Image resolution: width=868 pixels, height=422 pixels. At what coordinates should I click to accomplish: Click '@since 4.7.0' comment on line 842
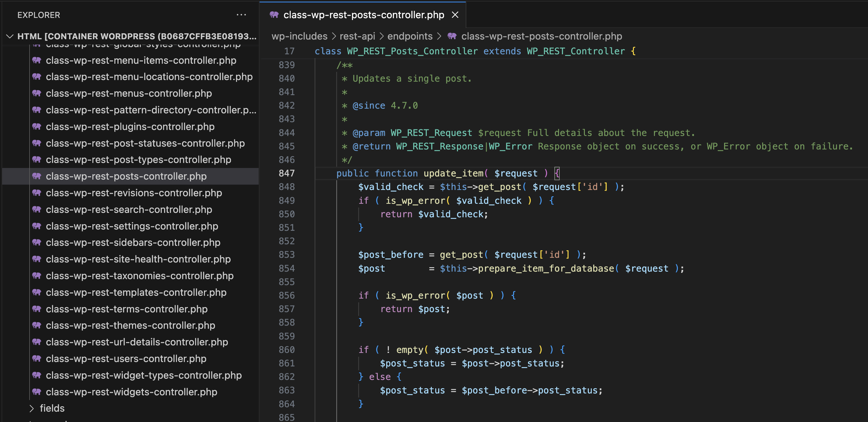point(385,105)
